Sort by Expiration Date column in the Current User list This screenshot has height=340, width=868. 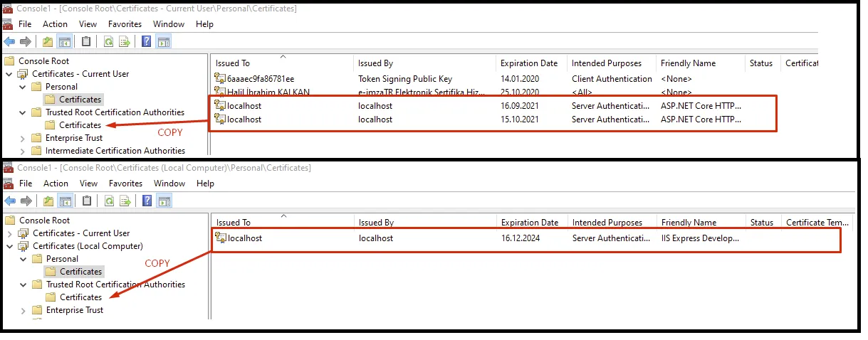(x=530, y=63)
